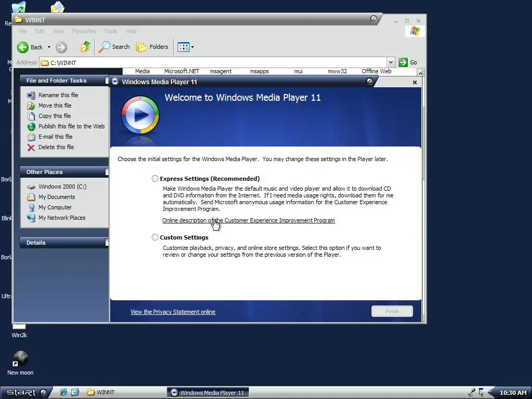Select the Microsoft.NET folder label
Screen dimensions: 532x399
pos(181,71)
